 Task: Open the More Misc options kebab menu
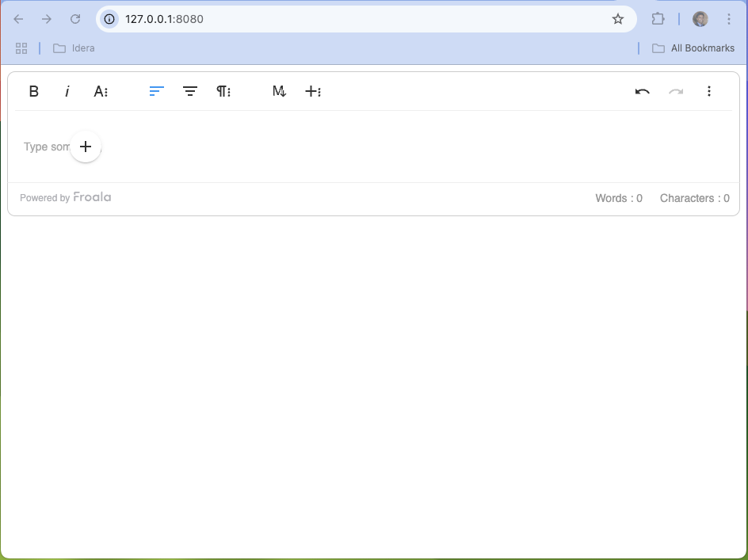(x=709, y=91)
